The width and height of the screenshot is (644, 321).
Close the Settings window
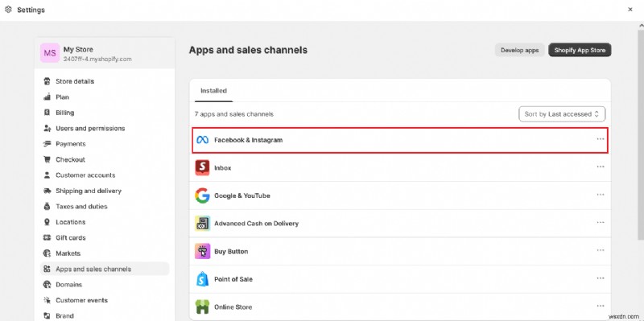(x=630, y=10)
